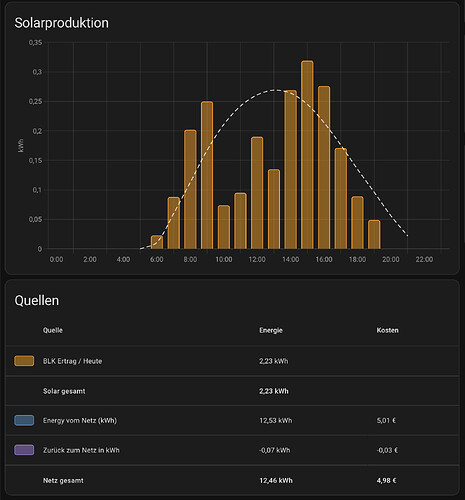The width and height of the screenshot is (465, 500).
Task: Click the blue Energy vom Netz swatch
Action: (24, 420)
